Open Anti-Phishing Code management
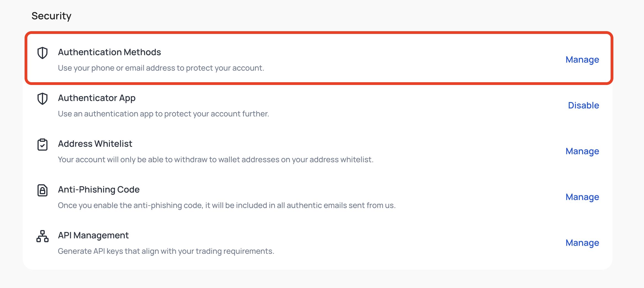 click(582, 197)
